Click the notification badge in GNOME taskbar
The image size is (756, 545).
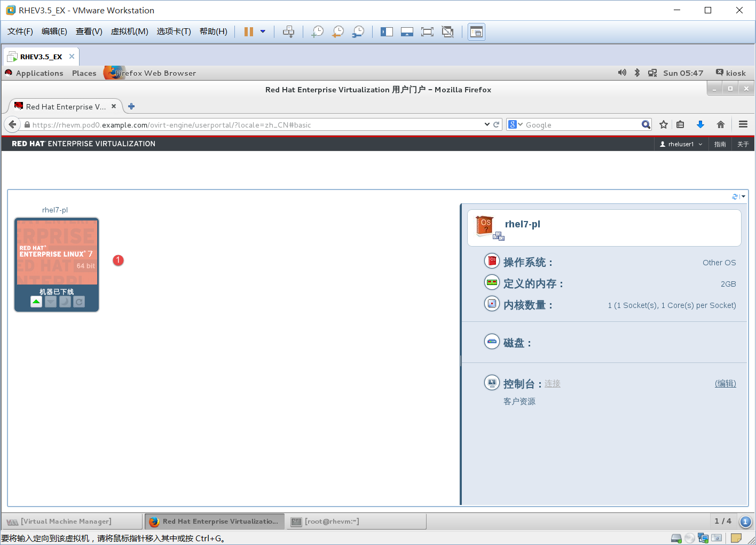point(746,522)
